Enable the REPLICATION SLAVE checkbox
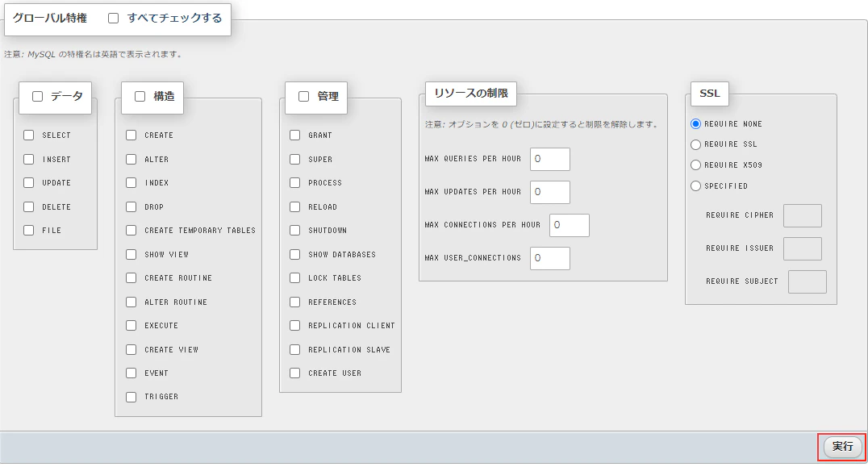The width and height of the screenshot is (868, 471). click(x=295, y=350)
